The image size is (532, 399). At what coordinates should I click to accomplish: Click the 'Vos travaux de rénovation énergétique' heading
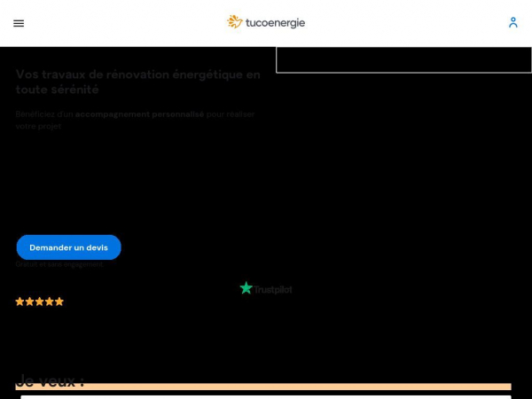coord(138,82)
